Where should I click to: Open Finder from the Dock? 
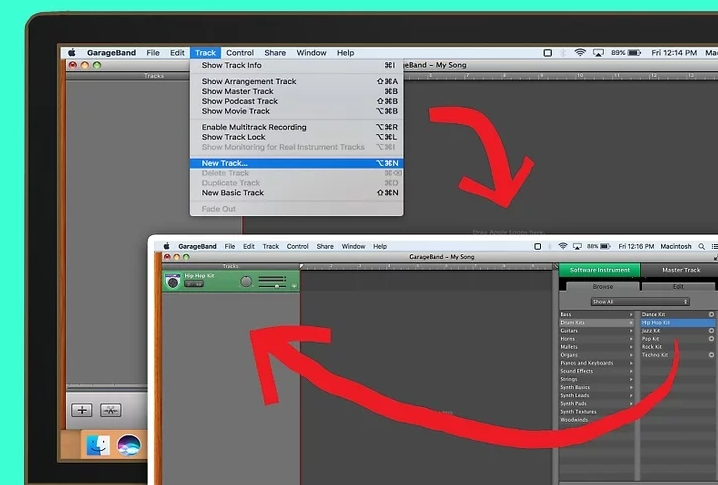98,445
